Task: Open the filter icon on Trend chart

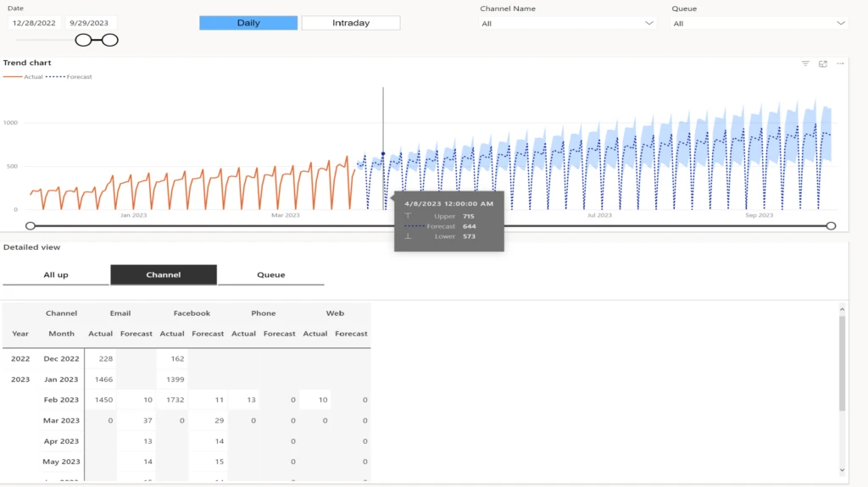Action: pyautogui.click(x=805, y=64)
